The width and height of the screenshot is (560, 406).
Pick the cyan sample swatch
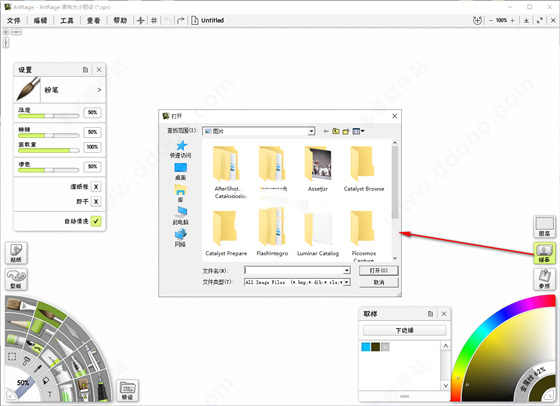point(366,347)
